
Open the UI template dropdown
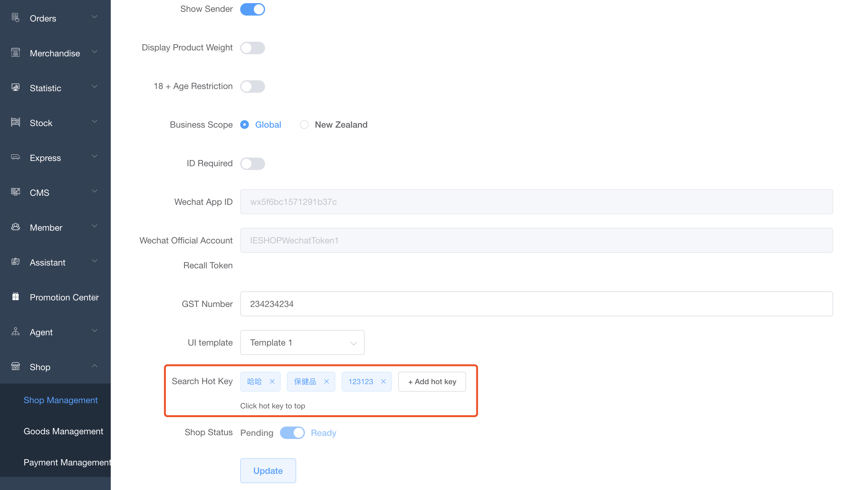click(x=302, y=342)
